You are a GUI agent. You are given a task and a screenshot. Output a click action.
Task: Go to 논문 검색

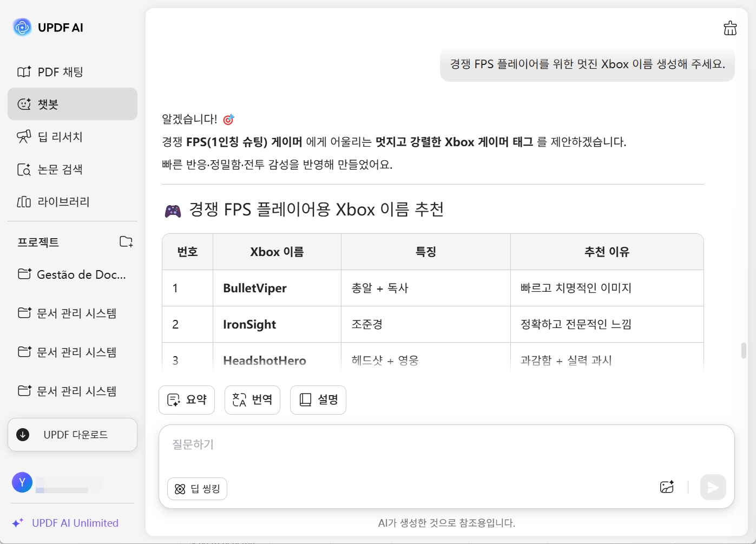pyautogui.click(x=73, y=169)
